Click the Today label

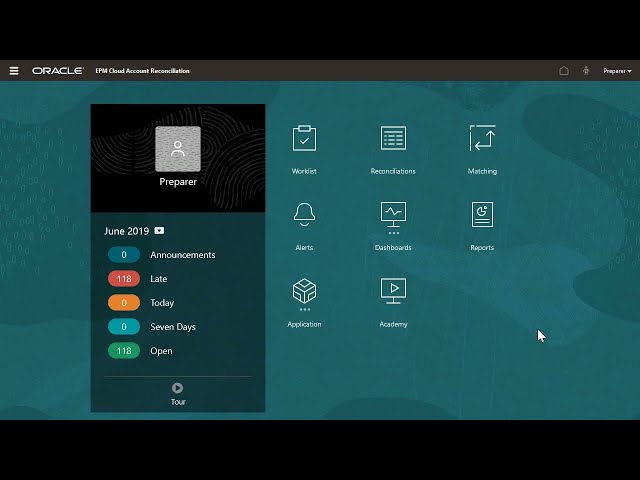click(162, 303)
